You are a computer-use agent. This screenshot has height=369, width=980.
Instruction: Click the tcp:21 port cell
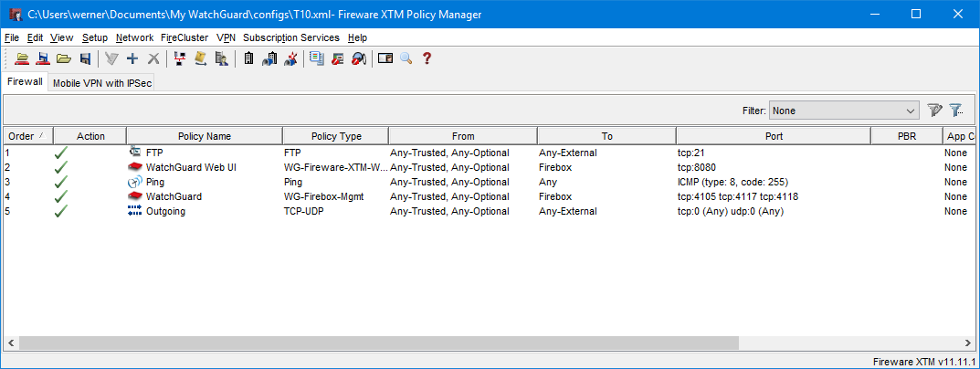(x=773, y=152)
